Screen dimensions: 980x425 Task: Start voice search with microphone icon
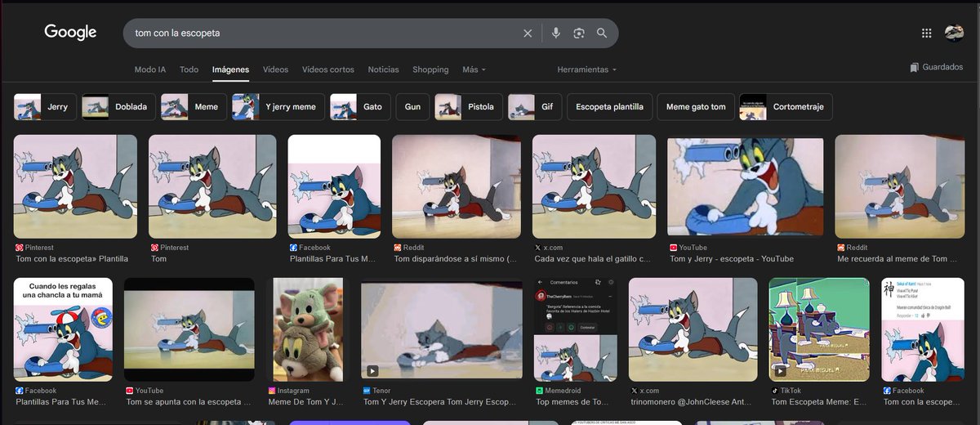555,34
